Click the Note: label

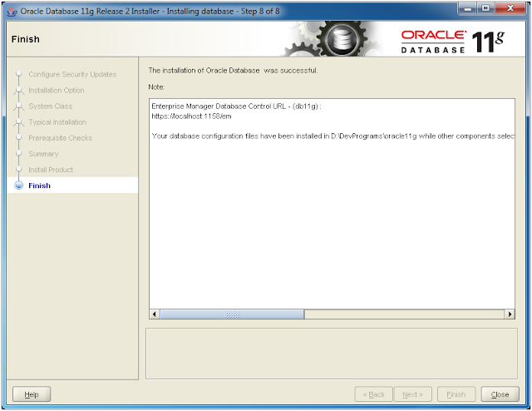pyautogui.click(x=156, y=87)
